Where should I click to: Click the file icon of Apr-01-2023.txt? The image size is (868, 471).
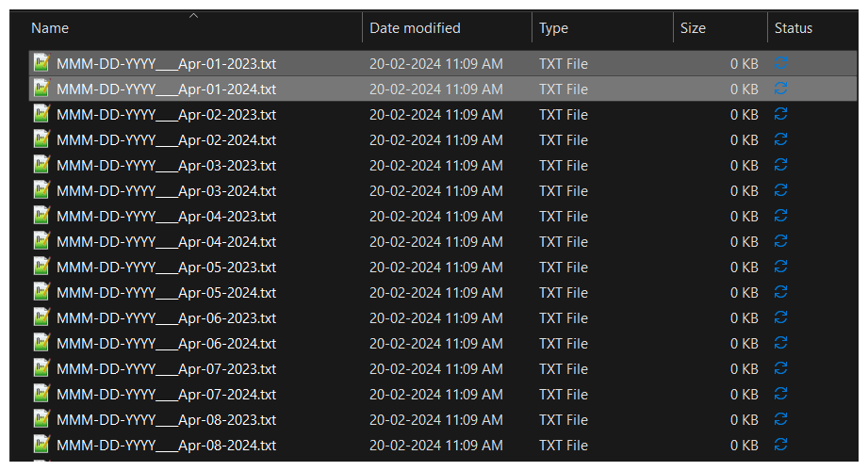(41, 63)
